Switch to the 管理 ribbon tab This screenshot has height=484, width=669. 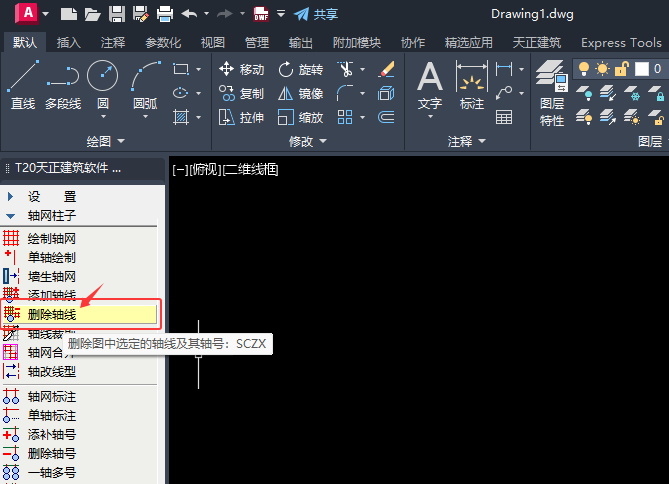coord(256,42)
